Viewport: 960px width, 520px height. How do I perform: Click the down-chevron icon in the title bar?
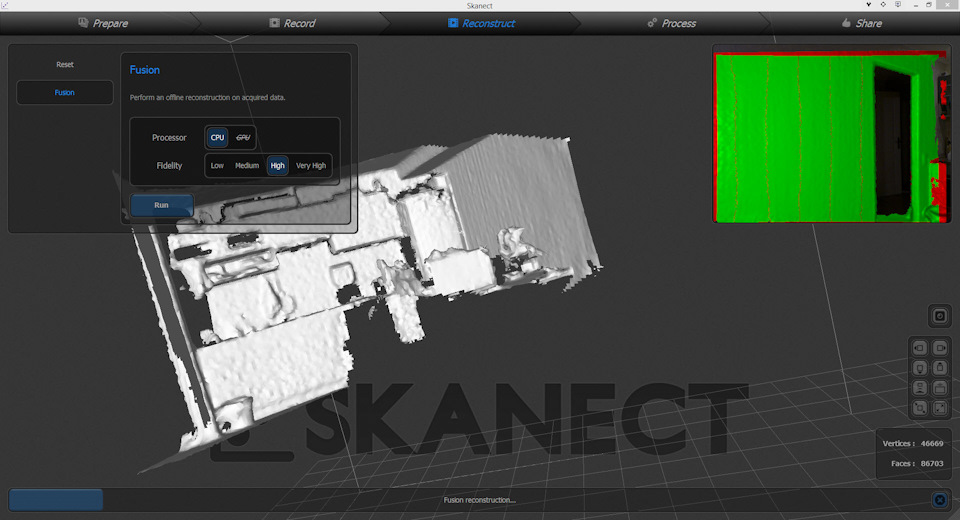coord(868,5)
